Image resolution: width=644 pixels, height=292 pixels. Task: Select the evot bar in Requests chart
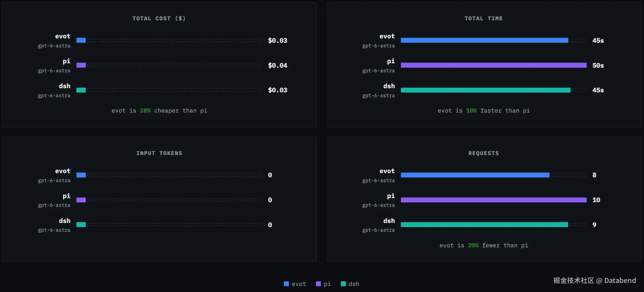tap(475, 175)
